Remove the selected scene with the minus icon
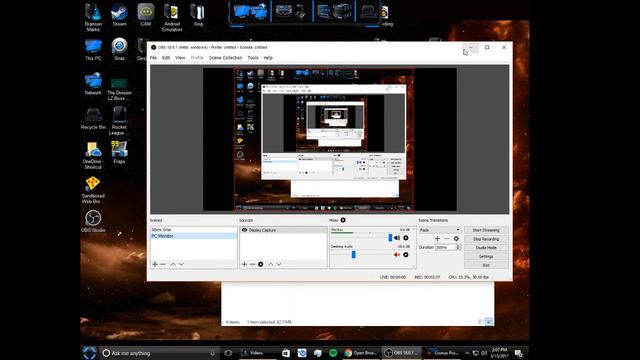 tap(163, 264)
